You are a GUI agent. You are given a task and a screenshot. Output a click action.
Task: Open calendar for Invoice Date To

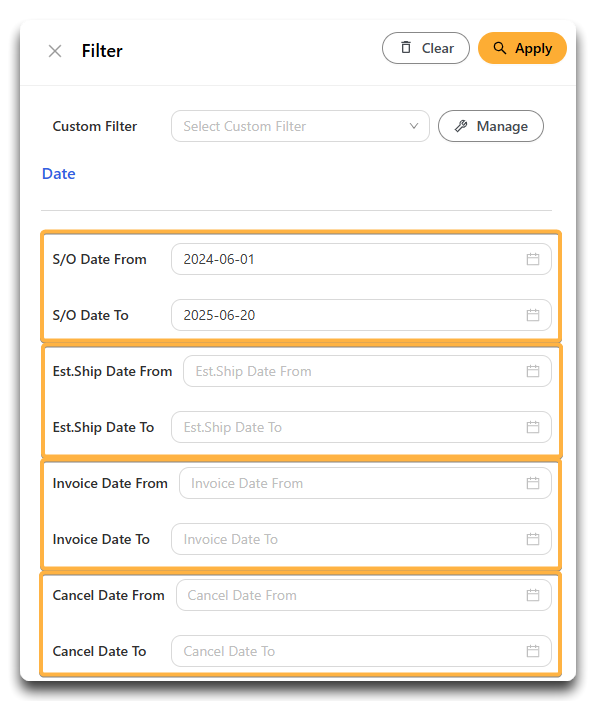[533, 539]
